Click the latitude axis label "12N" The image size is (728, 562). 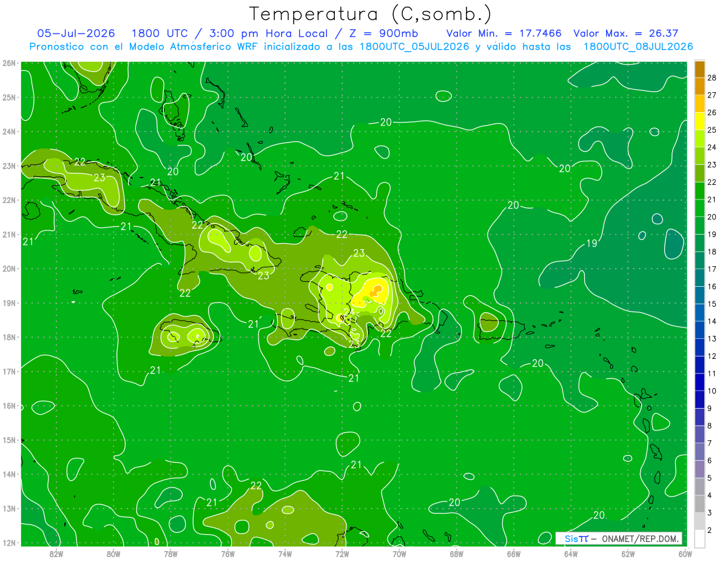pos(8,542)
